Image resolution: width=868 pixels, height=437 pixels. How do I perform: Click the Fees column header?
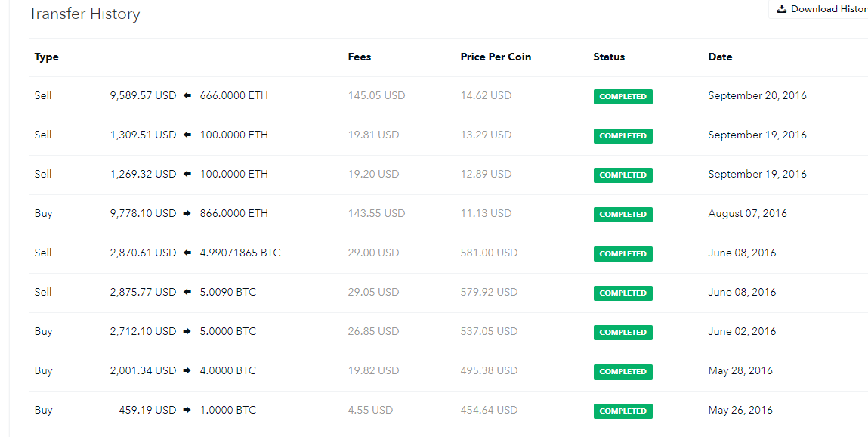point(359,57)
